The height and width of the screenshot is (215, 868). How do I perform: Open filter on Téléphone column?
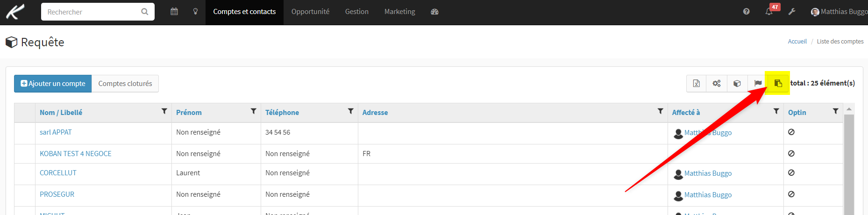(351, 111)
